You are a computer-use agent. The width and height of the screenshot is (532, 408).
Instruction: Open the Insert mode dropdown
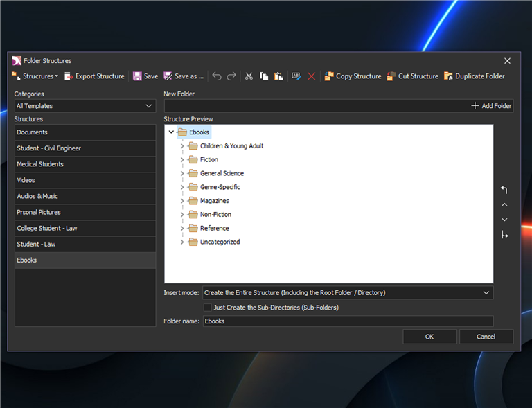[x=348, y=293]
